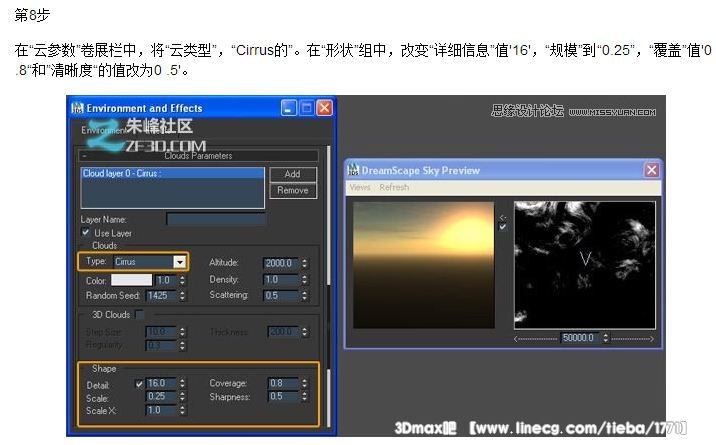Click the Density 1.0 value field

pyautogui.click(x=281, y=280)
